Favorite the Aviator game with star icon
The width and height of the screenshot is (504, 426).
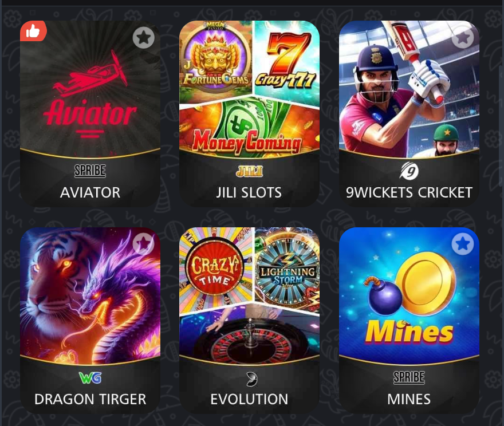(x=143, y=38)
